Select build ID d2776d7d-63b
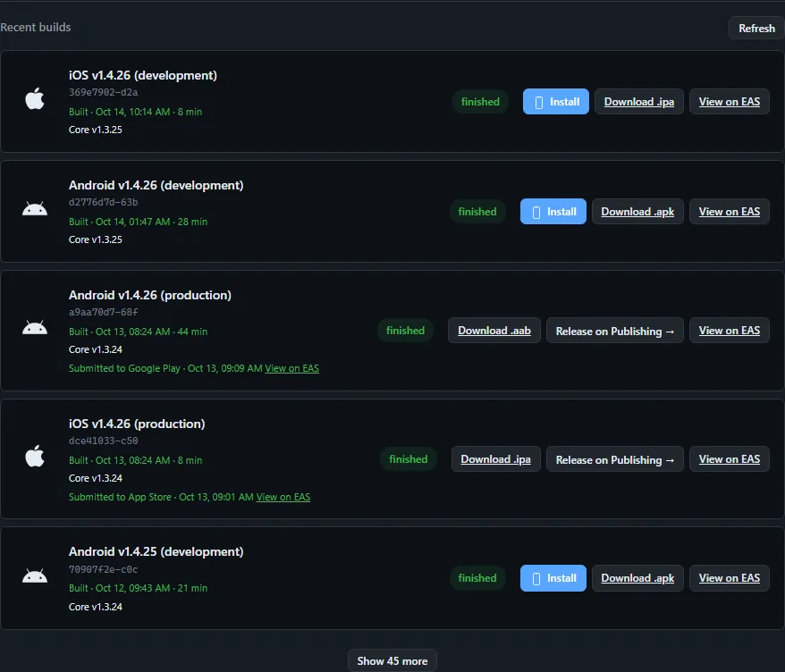785x672 pixels. pyautogui.click(x=103, y=202)
